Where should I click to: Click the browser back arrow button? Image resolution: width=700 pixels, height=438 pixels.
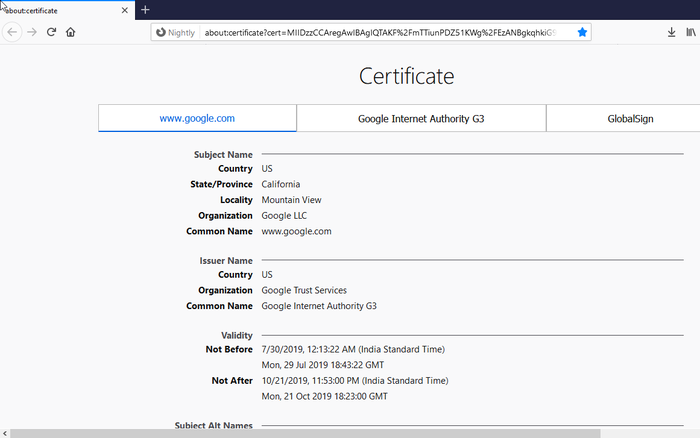[12, 32]
